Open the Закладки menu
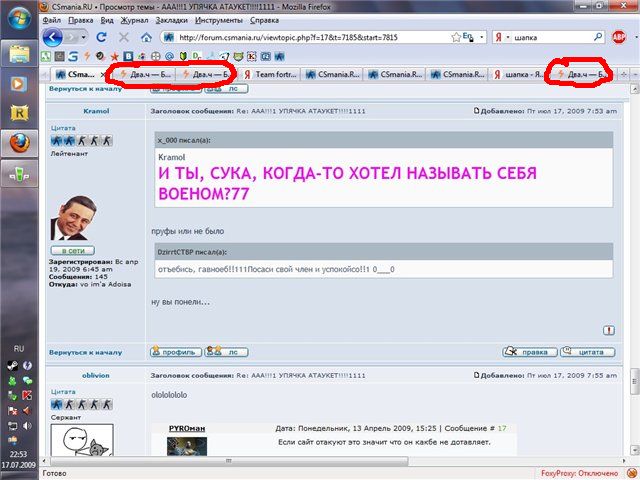 coord(171,20)
